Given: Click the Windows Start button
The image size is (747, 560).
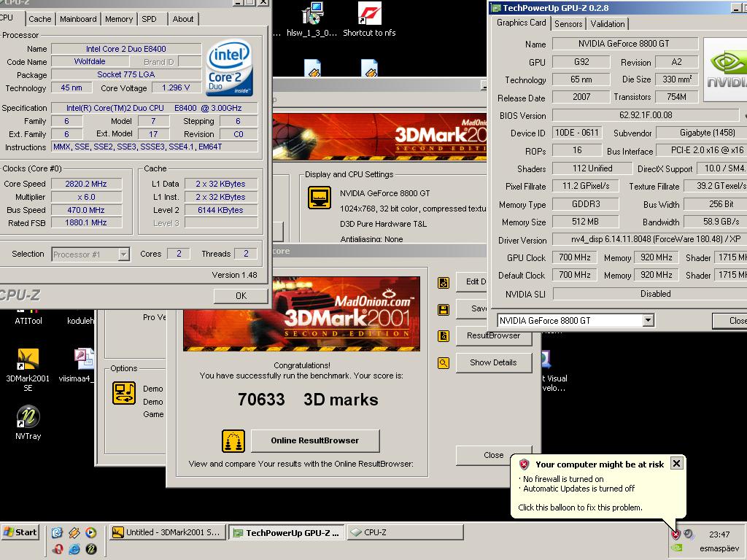Looking at the screenshot, I should 20,532.
